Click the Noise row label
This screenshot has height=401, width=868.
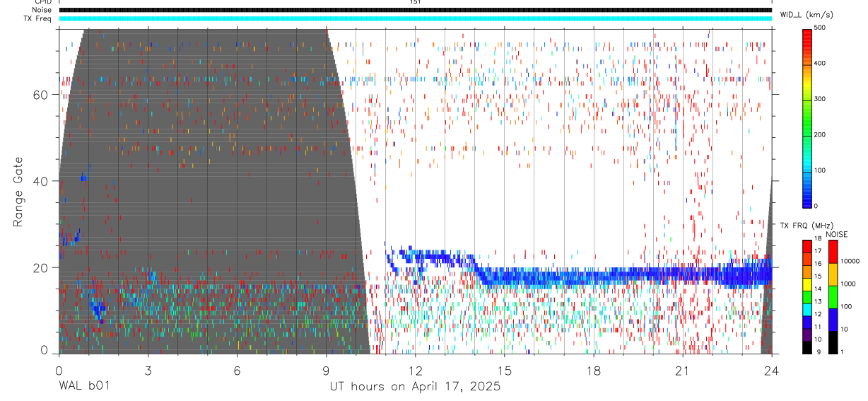pos(42,10)
